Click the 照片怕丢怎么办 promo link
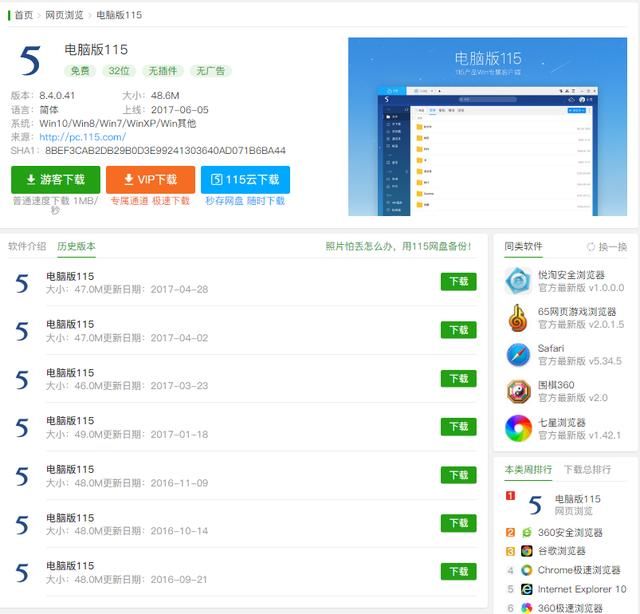The width and height of the screenshot is (640, 614). coord(398,246)
